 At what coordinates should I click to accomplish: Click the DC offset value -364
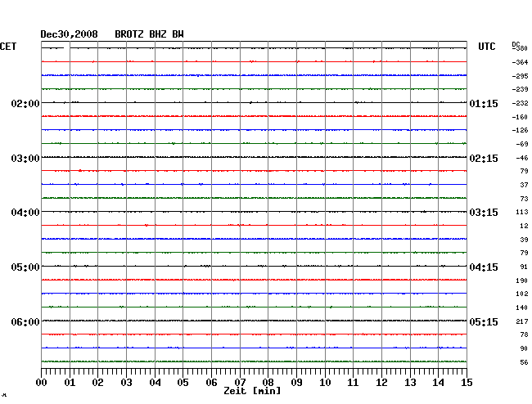click(519, 62)
